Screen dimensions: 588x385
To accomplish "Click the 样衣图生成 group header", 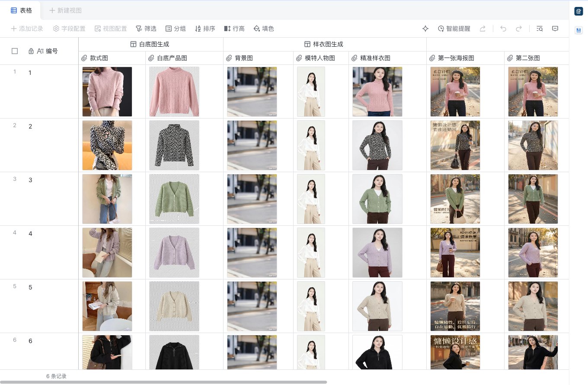I will pyautogui.click(x=325, y=44).
